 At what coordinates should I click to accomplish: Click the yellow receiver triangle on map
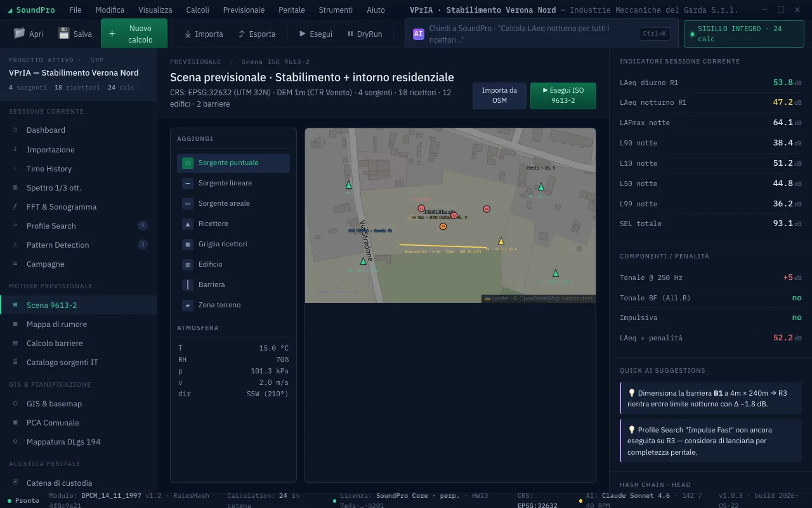point(501,241)
